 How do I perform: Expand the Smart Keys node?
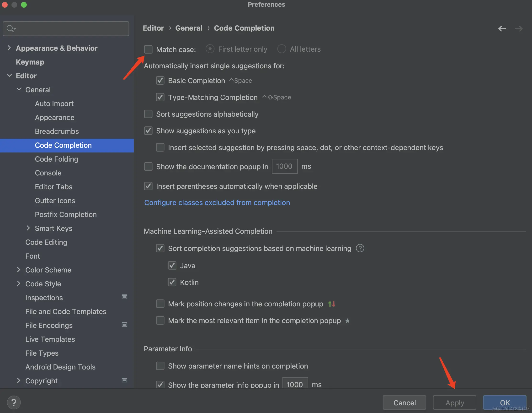pyautogui.click(x=28, y=228)
